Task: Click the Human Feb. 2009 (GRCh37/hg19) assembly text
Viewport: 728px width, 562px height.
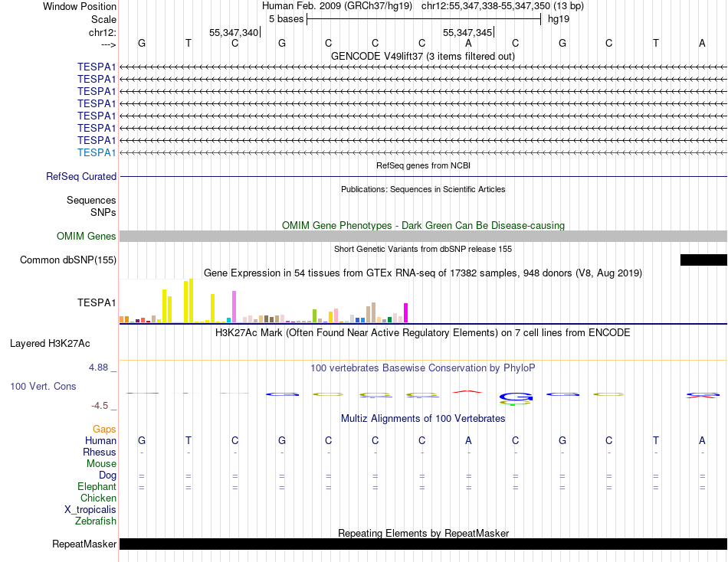Action: [337, 6]
